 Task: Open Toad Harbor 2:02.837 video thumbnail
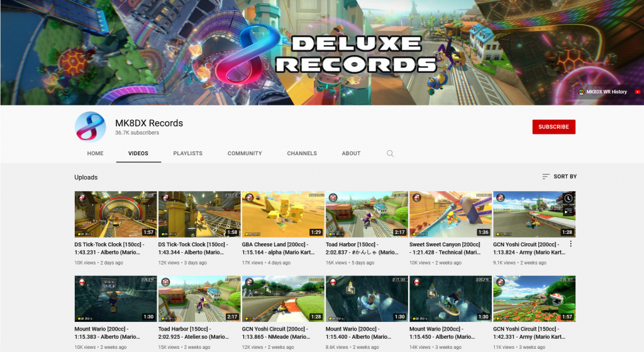click(x=367, y=214)
